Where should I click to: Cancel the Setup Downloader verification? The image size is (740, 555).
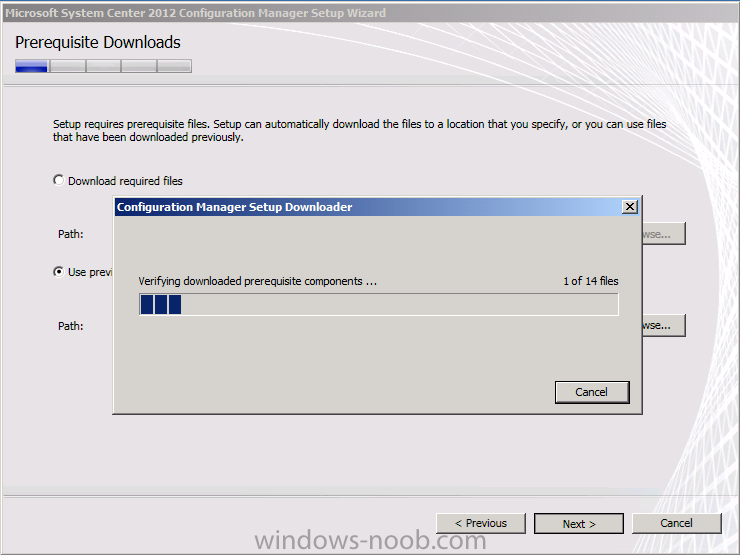pos(592,392)
